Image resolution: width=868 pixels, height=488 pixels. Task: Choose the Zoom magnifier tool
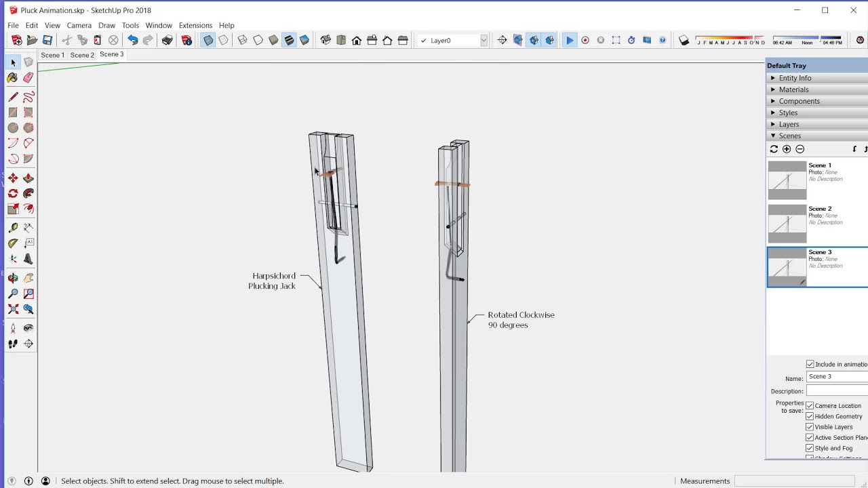(x=13, y=294)
